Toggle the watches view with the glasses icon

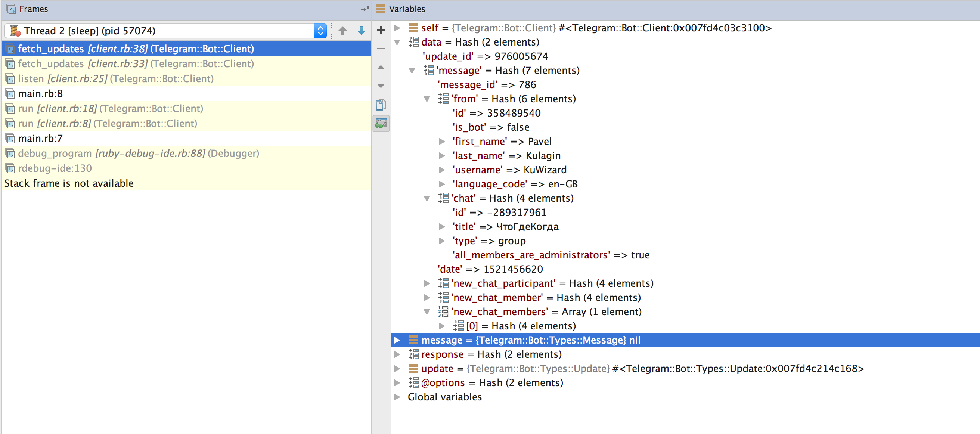(x=381, y=123)
